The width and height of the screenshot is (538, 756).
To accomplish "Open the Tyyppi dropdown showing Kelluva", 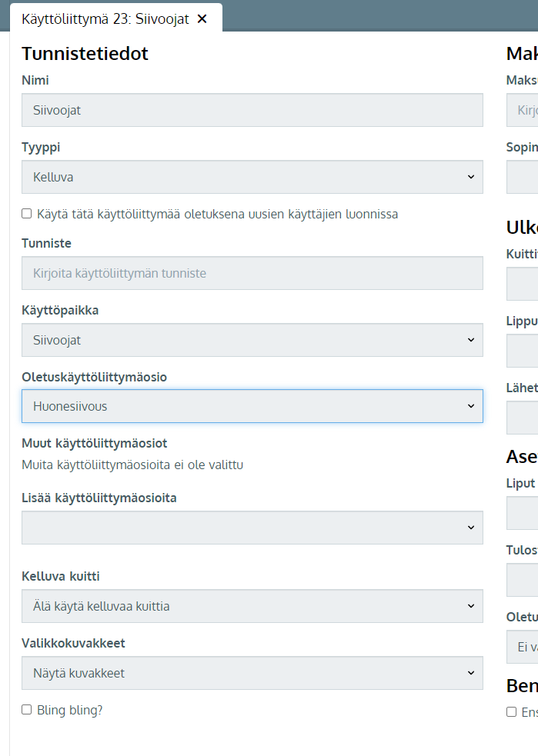I will pos(252,177).
